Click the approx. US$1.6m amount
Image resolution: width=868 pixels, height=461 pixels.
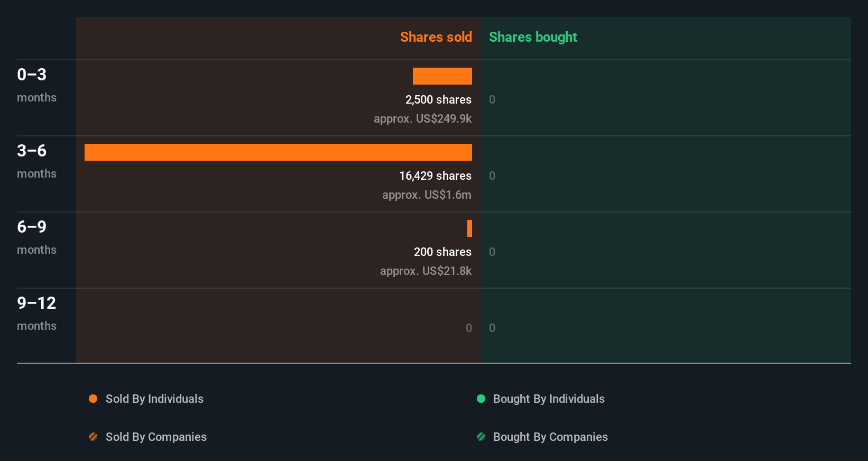point(427,195)
